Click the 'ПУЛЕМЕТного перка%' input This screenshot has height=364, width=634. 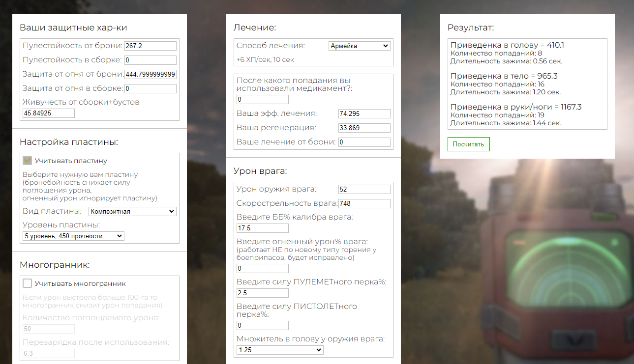pyautogui.click(x=262, y=293)
